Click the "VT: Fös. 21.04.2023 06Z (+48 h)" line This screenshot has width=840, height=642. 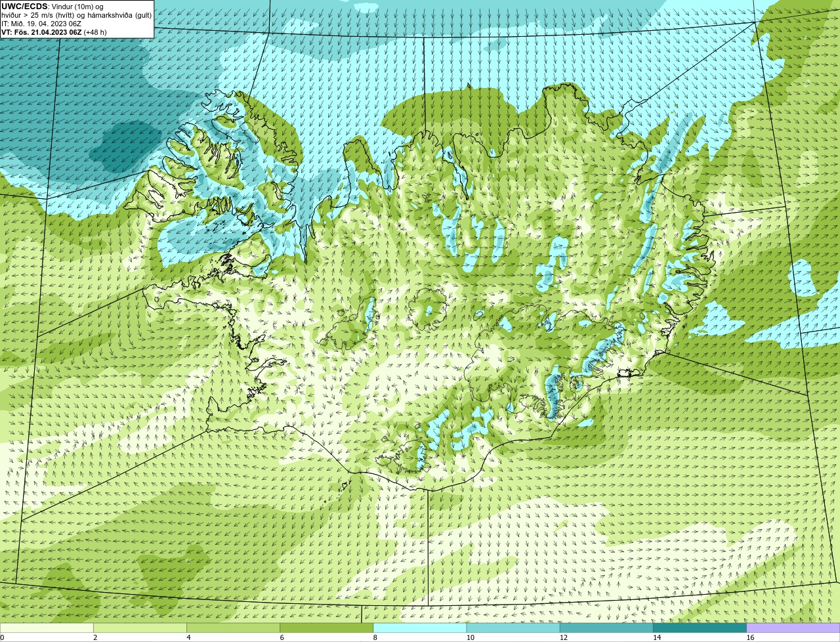pyautogui.click(x=54, y=32)
